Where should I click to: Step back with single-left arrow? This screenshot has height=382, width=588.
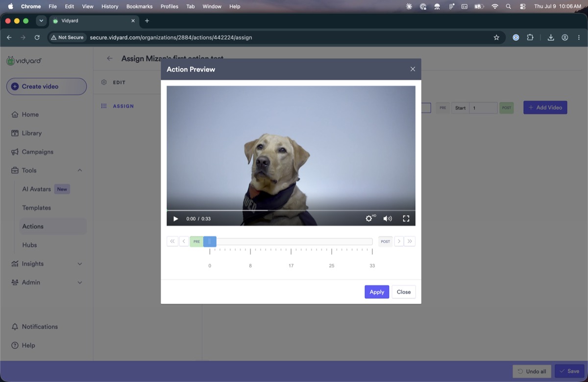click(184, 241)
